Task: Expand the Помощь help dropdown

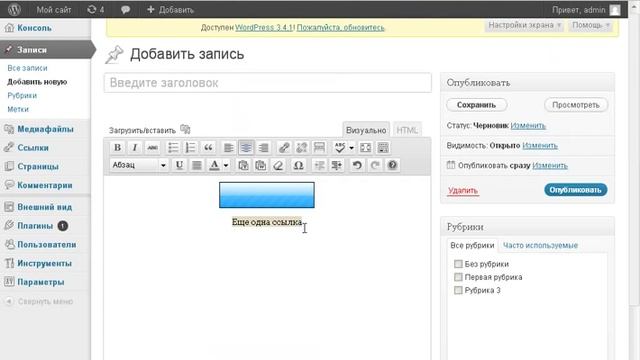Action: pyautogui.click(x=591, y=25)
